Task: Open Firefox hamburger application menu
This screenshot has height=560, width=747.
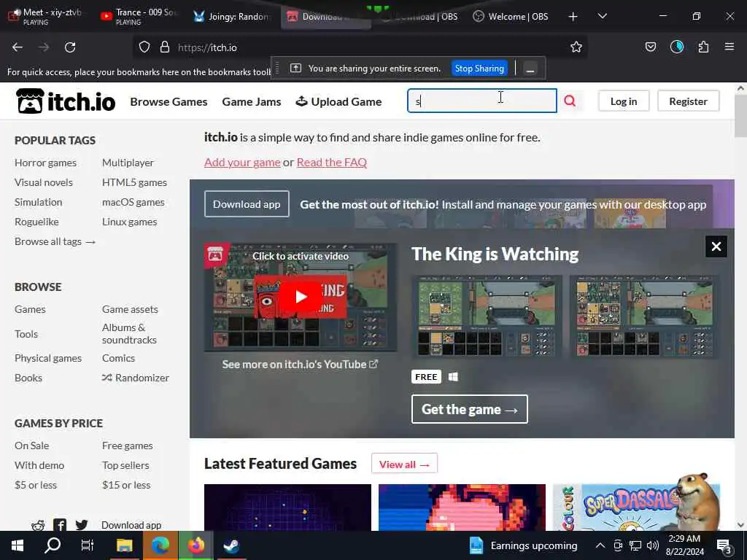Action: (729, 47)
